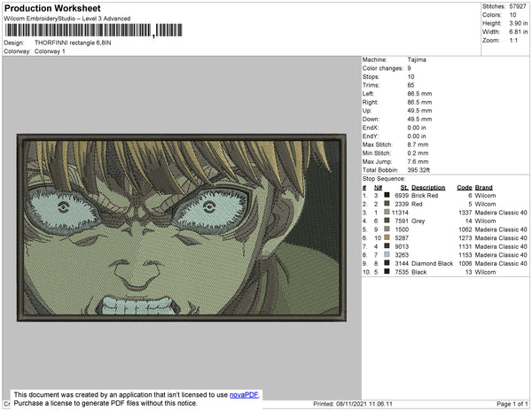The image size is (532, 411).
Task: Click the 'Brick Red' description text
Action: click(425, 196)
